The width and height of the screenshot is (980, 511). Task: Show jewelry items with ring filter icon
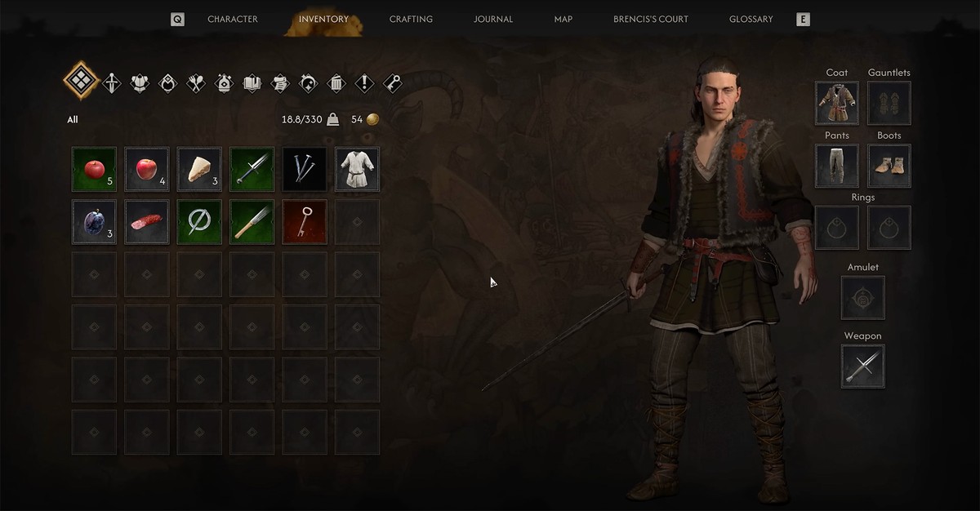pos(167,82)
